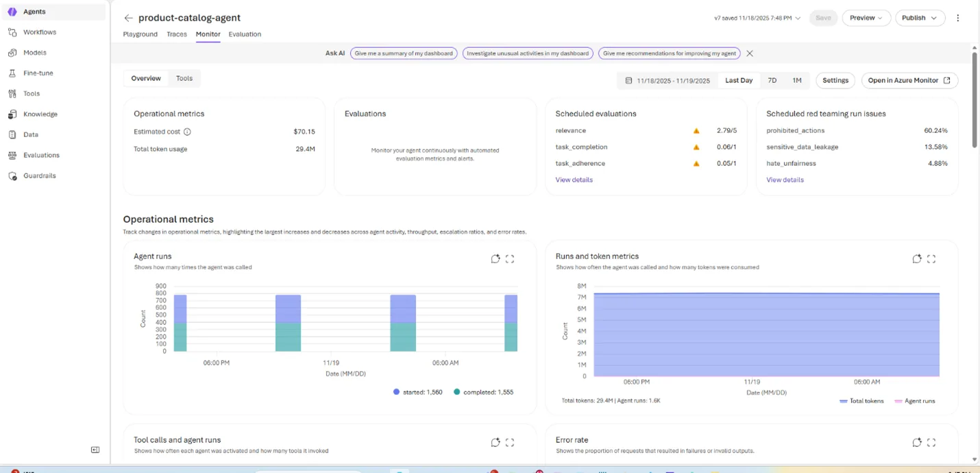Screen dimensions: 980x473
Task: Toggle the 'started' legend series in Agent runs
Action: point(417,392)
